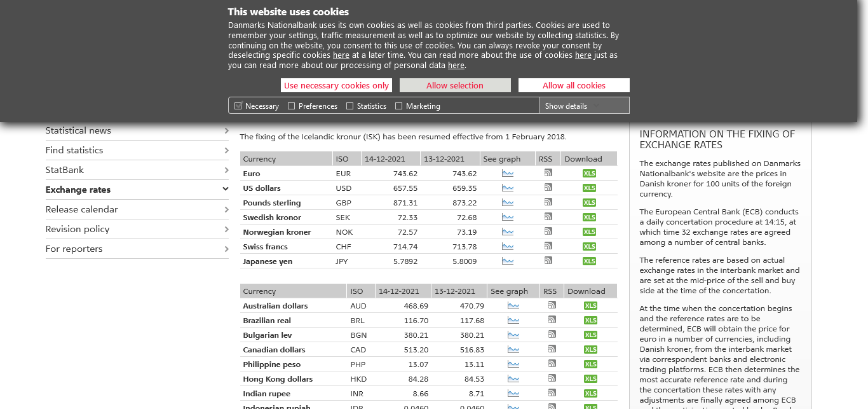The width and height of the screenshot is (868, 409).
Task: Tick the Statistics cookies checkbox
Action: pyautogui.click(x=350, y=106)
